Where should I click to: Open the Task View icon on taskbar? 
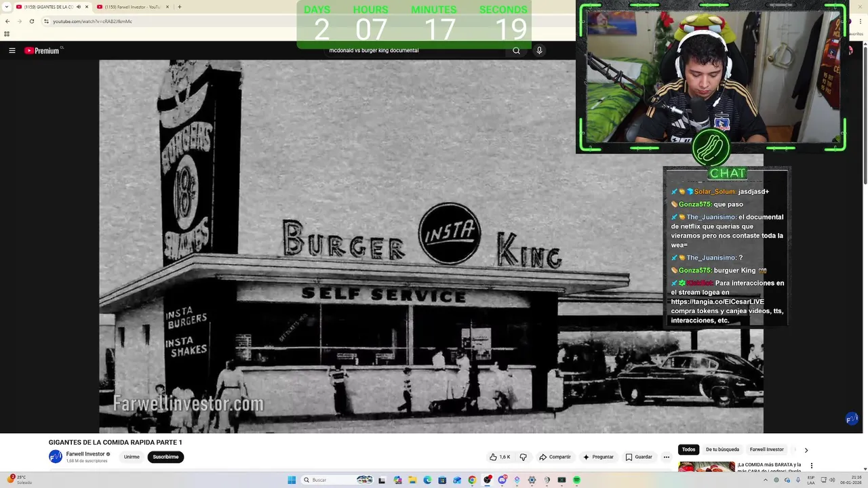pos(382,480)
